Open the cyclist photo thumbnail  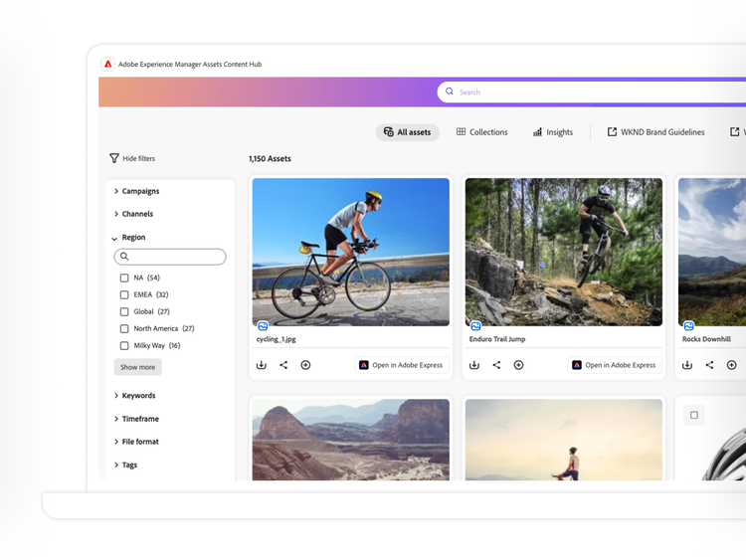tap(351, 253)
